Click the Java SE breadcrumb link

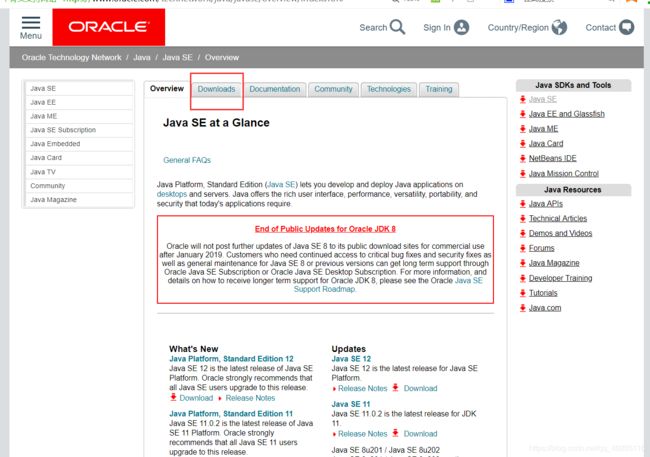pyautogui.click(x=177, y=58)
